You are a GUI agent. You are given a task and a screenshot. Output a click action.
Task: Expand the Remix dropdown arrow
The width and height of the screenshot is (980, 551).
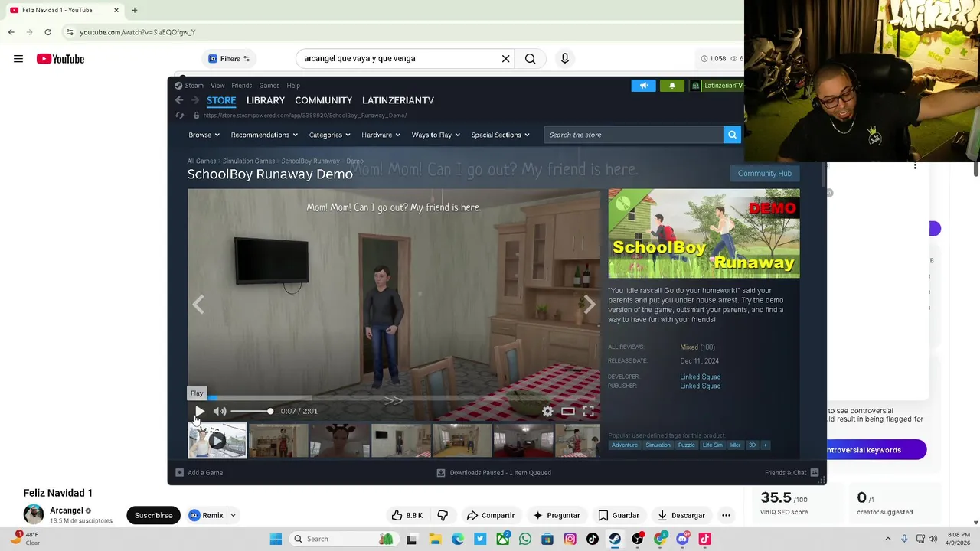(233, 515)
